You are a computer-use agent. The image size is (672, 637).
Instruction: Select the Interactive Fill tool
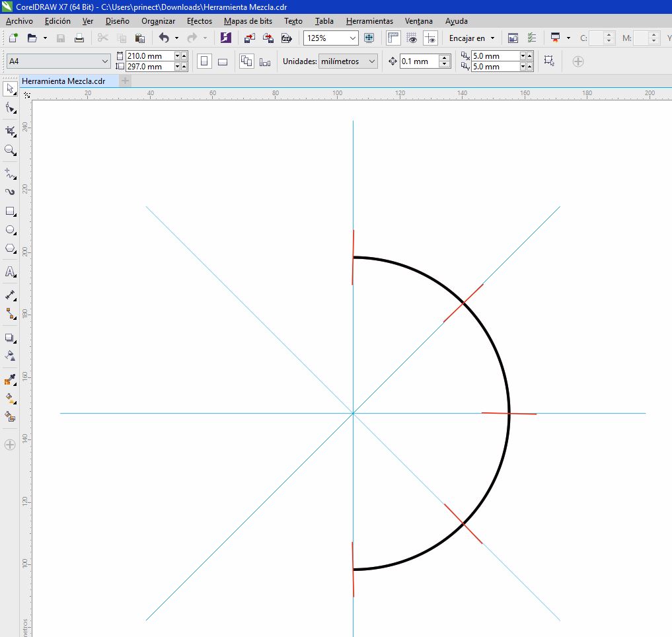[x=11, y=398]
